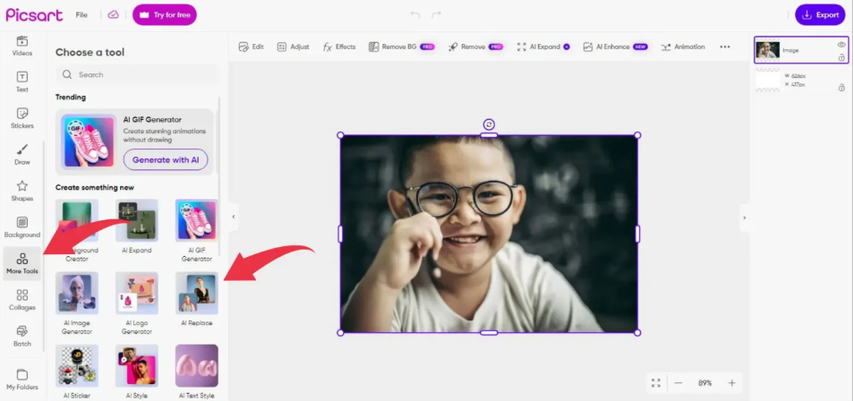Screen dimensions: 853x401
Task: Open the Stickers sidebar section
Action: click(22, 119)
